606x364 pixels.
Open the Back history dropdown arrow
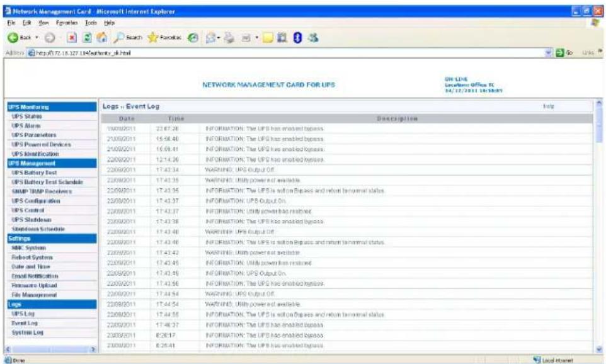pos(37,38)
